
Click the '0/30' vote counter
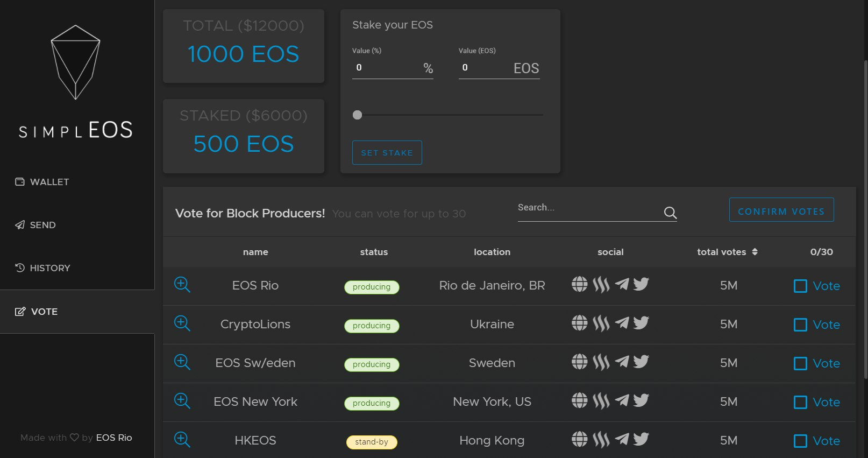pyautogui.click(x=821, y=252)
